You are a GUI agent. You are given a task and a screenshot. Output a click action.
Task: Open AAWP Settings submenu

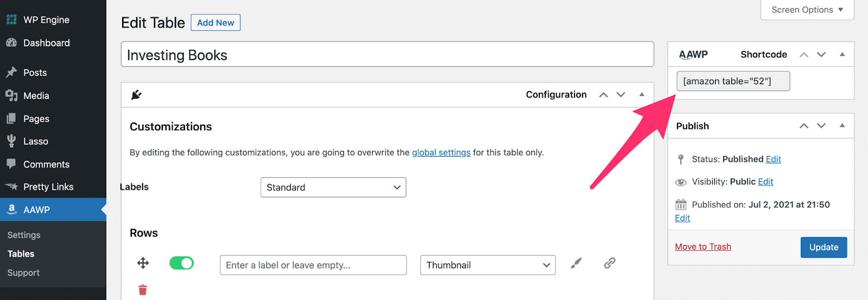tap(24, 235)
